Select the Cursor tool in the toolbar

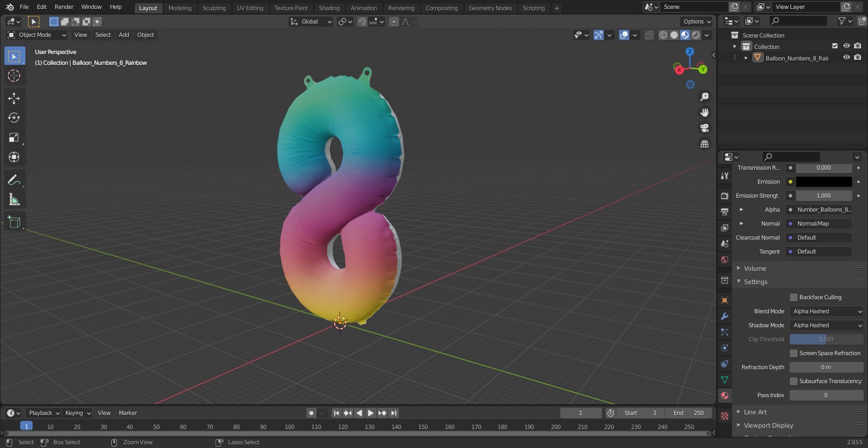(14, 76)
